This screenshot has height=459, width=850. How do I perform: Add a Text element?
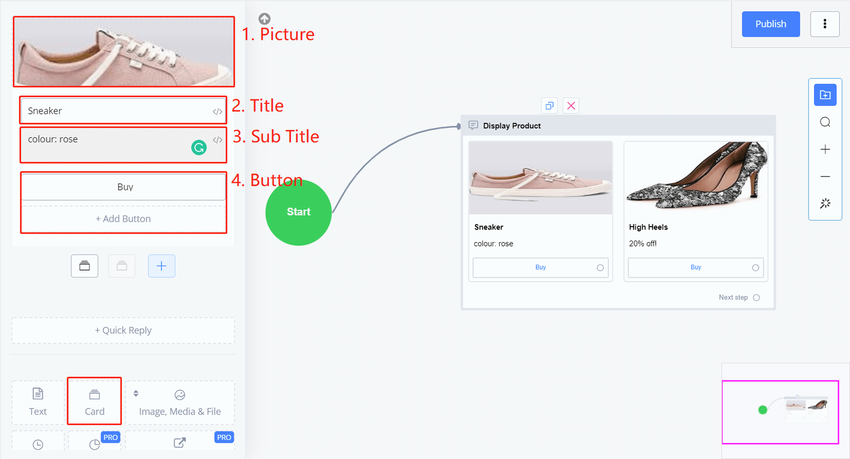(x=38, y=402)
